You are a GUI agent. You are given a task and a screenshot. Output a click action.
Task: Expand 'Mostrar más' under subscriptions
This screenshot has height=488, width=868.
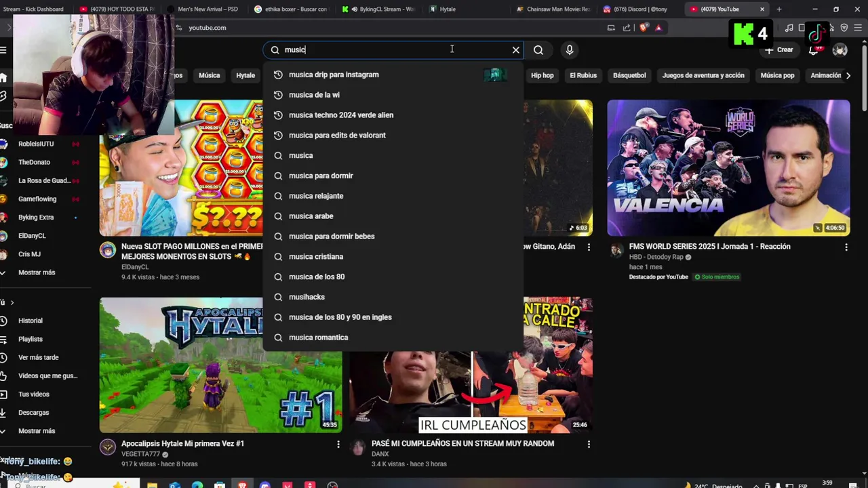coord(37,272)
